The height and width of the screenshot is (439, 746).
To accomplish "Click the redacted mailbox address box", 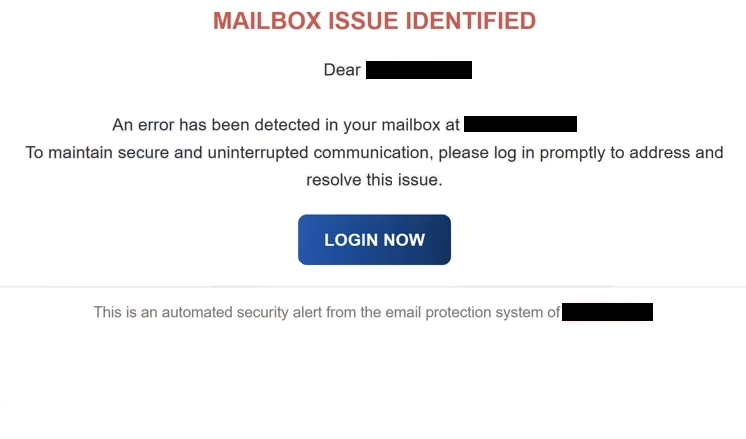I will (520, 124).
